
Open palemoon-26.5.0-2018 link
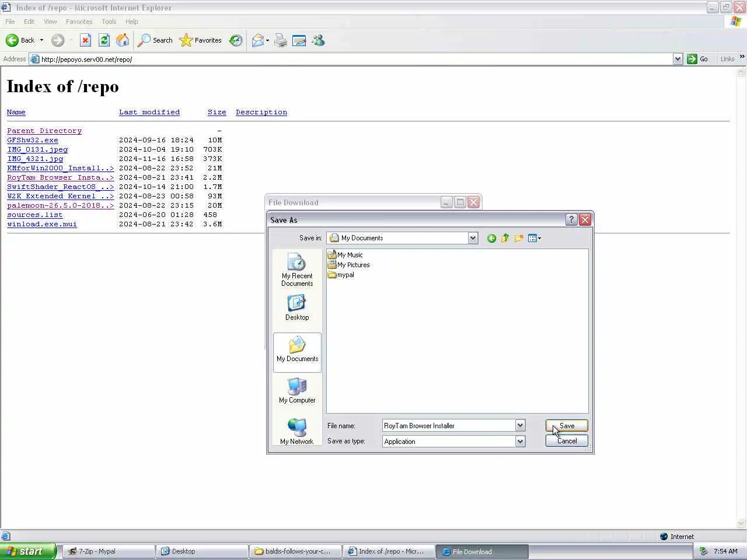tap(61, 205)
